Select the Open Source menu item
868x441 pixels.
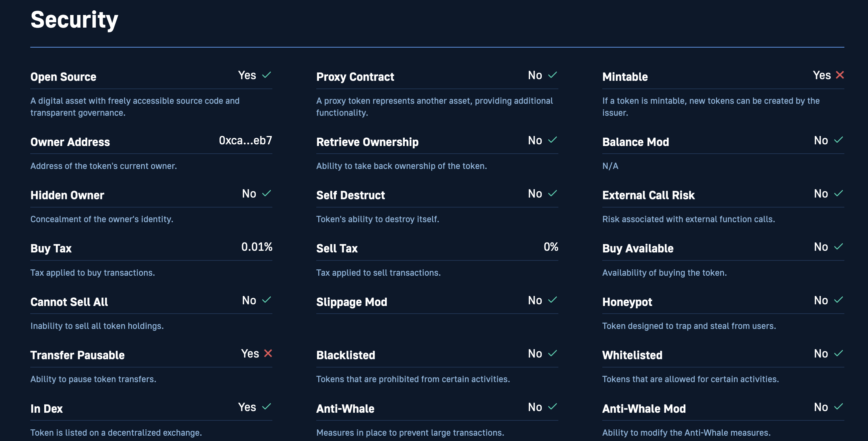(x=64, y=75)
